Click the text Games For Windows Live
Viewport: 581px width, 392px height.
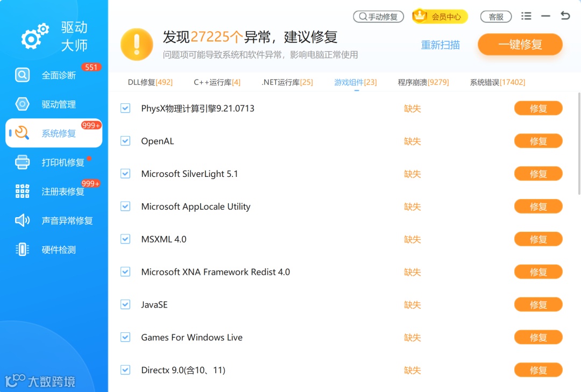pyautogui.click(x=192, y=337)
